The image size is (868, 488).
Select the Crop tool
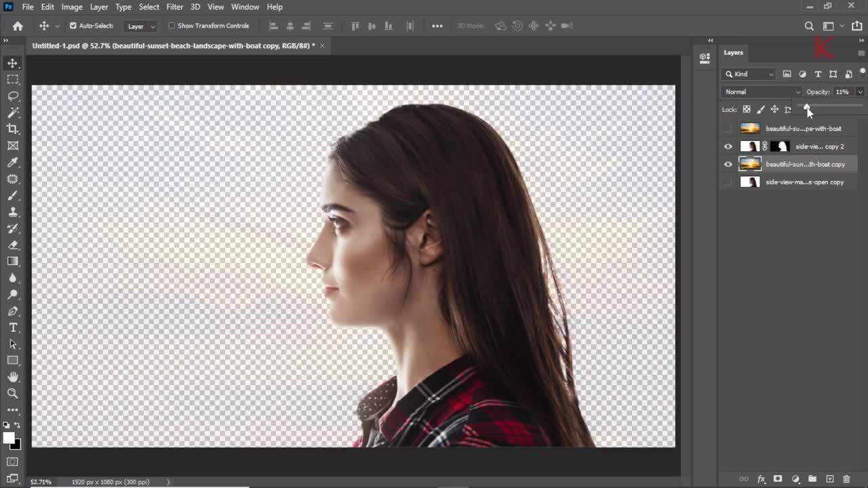point(13,129)
